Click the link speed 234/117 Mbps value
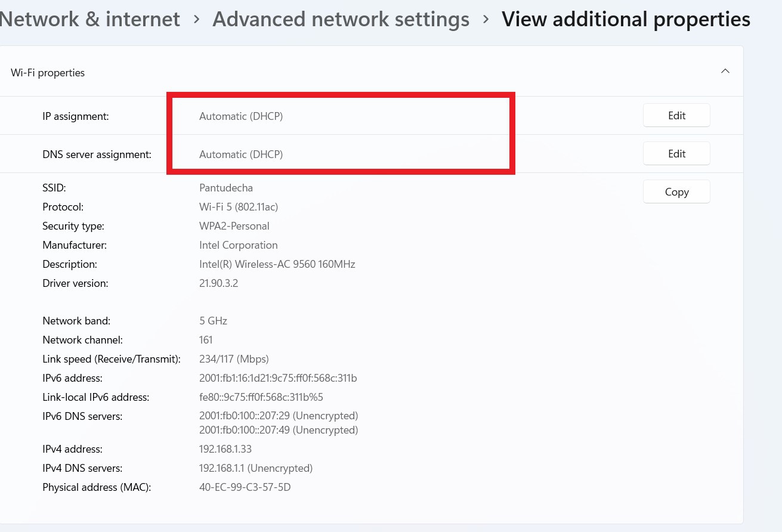 tap(234, 359)
